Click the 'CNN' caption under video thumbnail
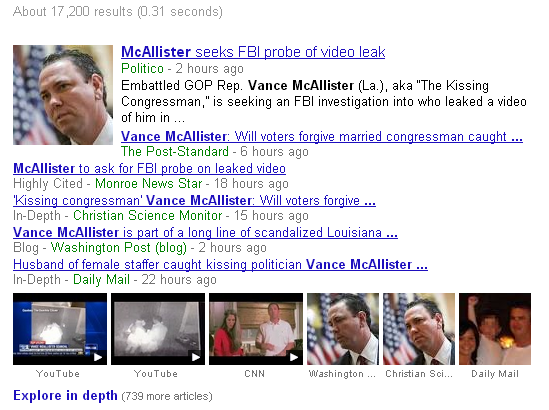The image size is (549, 410). tap(255, 374)
